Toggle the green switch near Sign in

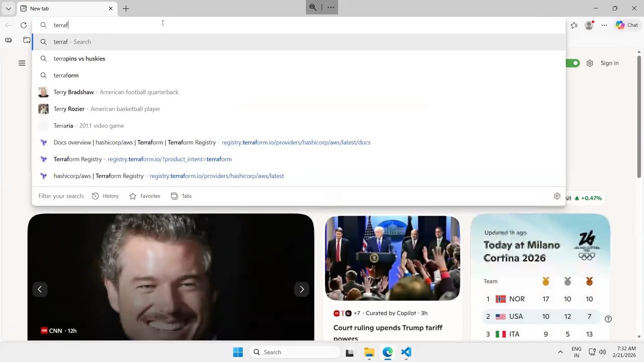pos(573,63)
